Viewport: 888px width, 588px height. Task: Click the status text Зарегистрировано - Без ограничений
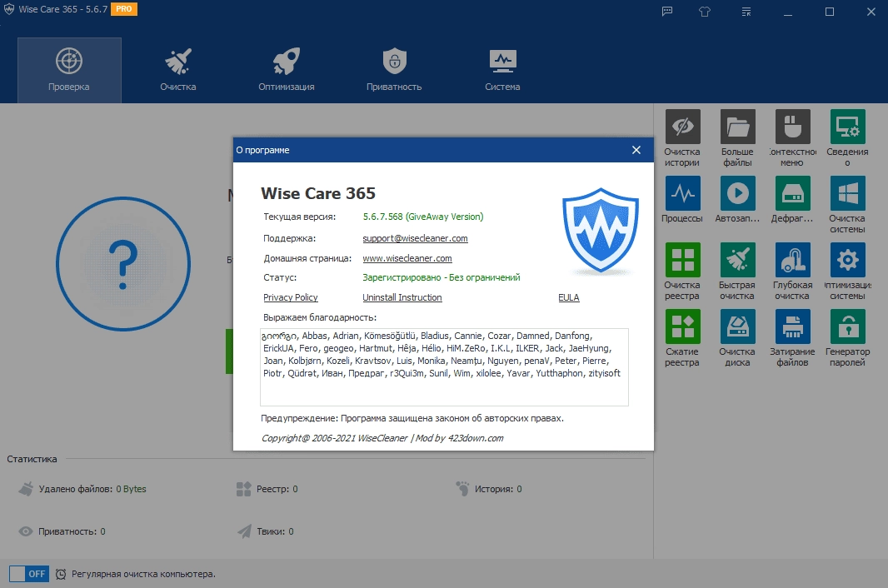(442, 277)
